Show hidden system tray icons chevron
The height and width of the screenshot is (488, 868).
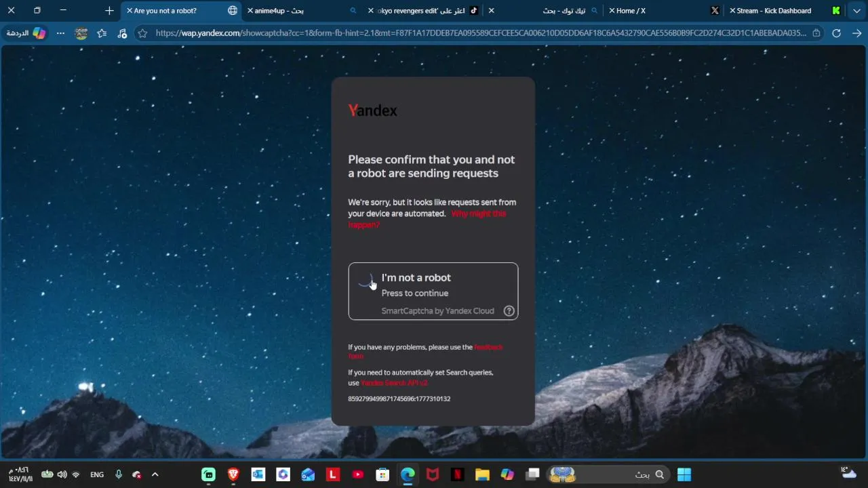pos(155,474)
